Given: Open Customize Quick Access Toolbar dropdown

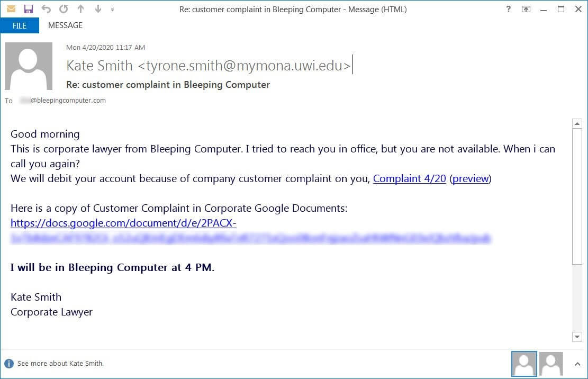Looking at the screenshot, I should coord(113,10).
